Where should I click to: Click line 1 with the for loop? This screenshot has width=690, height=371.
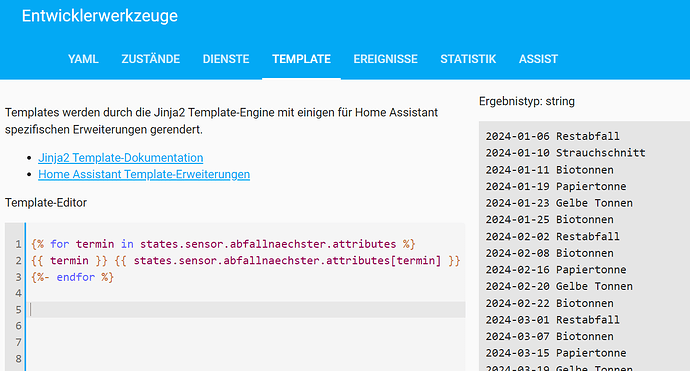point(223,244)
